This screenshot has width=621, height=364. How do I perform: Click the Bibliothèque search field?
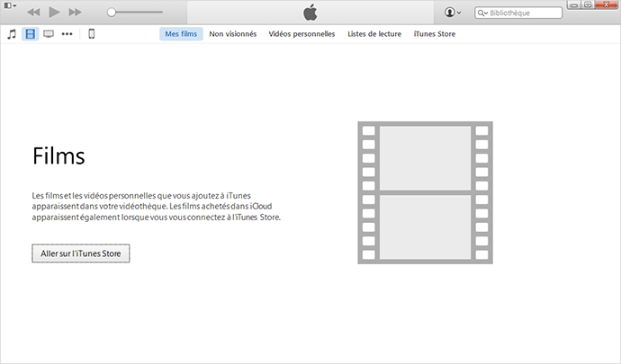pos(518,13)
